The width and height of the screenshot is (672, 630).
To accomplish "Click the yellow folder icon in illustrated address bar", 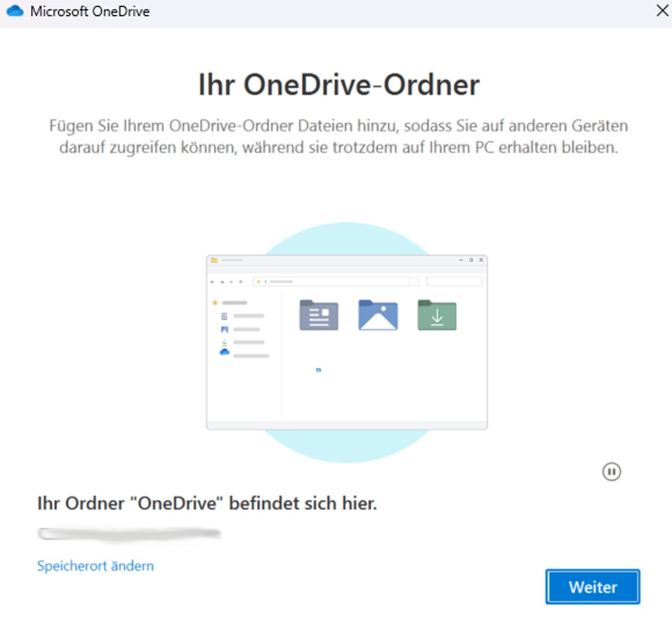I will click(x=258, y=281).
